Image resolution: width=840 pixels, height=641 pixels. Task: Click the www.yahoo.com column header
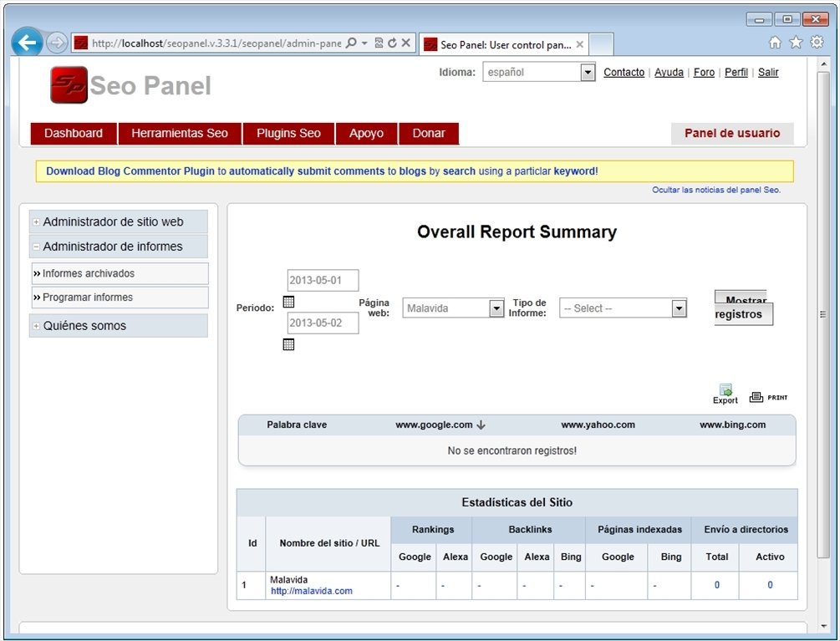(x=598, y=425)
